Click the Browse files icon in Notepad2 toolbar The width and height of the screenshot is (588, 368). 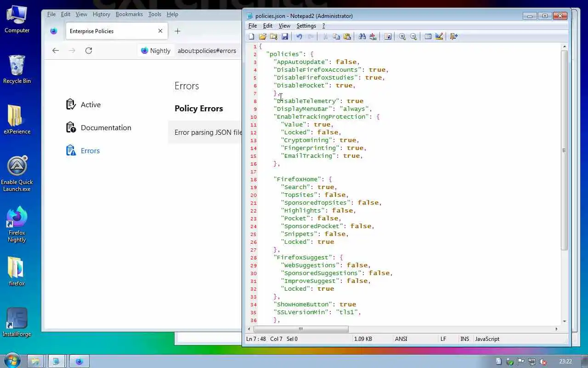274,36
